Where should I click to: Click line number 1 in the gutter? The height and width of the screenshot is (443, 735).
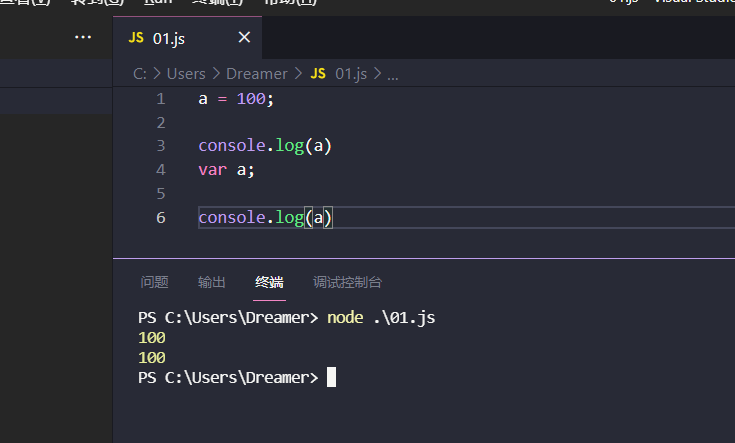[161, 99]
